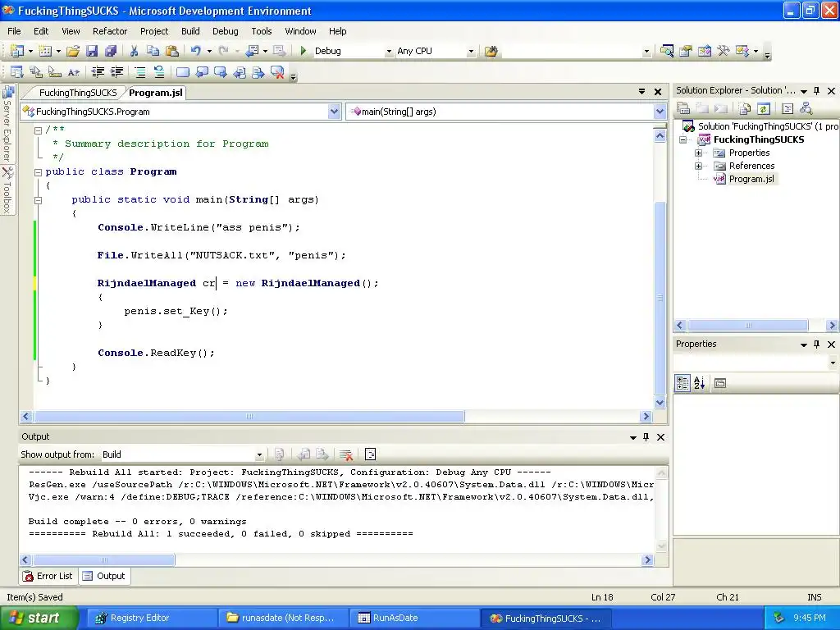The height and width of the screenshot is (630, 840).
Task: Toggle word wrap icon in Output toolbar
Action: pyautogui.click(x=370, y=454)
